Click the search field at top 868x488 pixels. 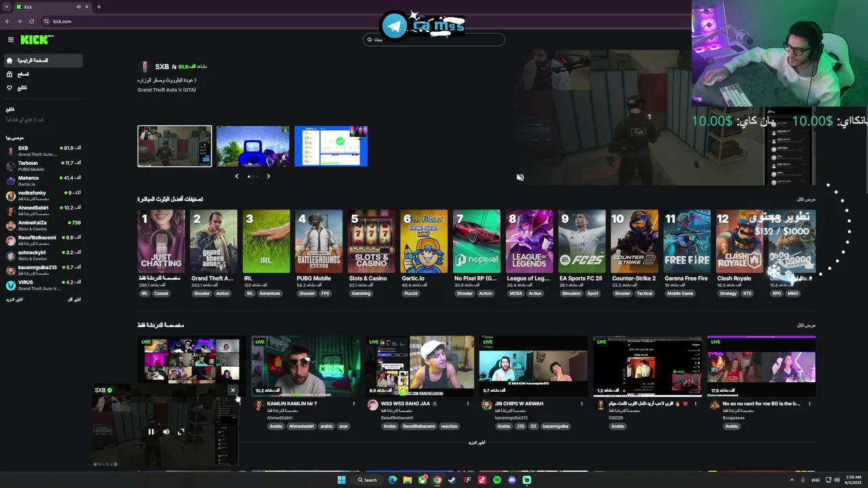click(x=434, y=39)
